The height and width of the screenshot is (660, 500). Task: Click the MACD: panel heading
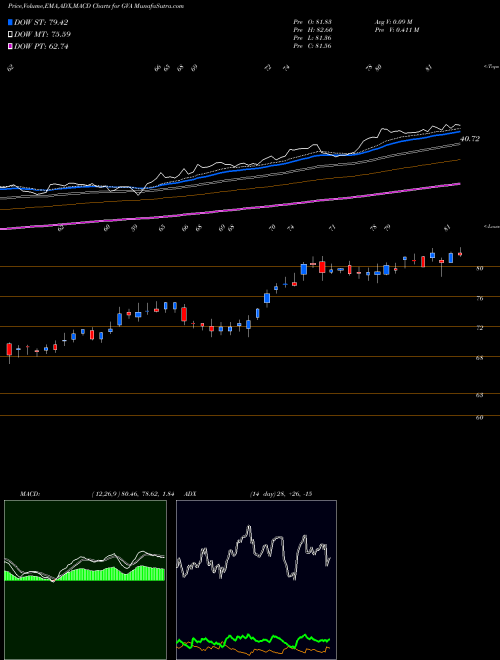(30, 494)
